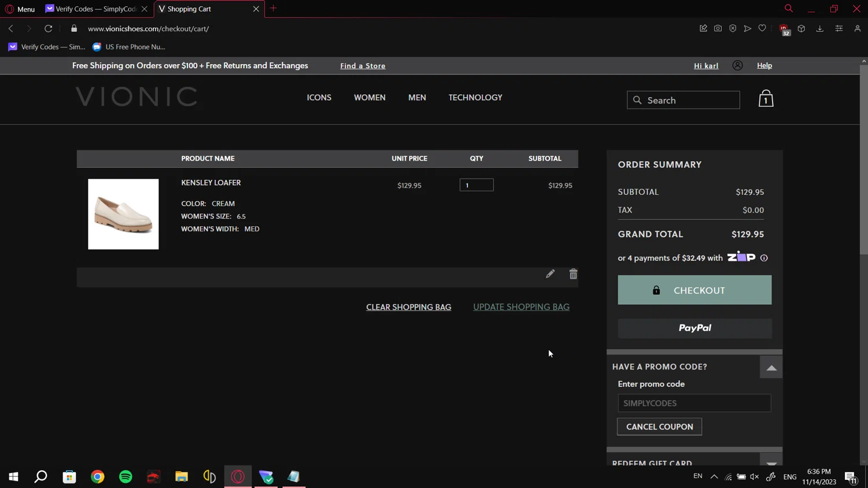Viewport: 868px width, 488px height.
Task: Open the KENSLEY LOAFER product name link
Action: click(x=211, y=183)
